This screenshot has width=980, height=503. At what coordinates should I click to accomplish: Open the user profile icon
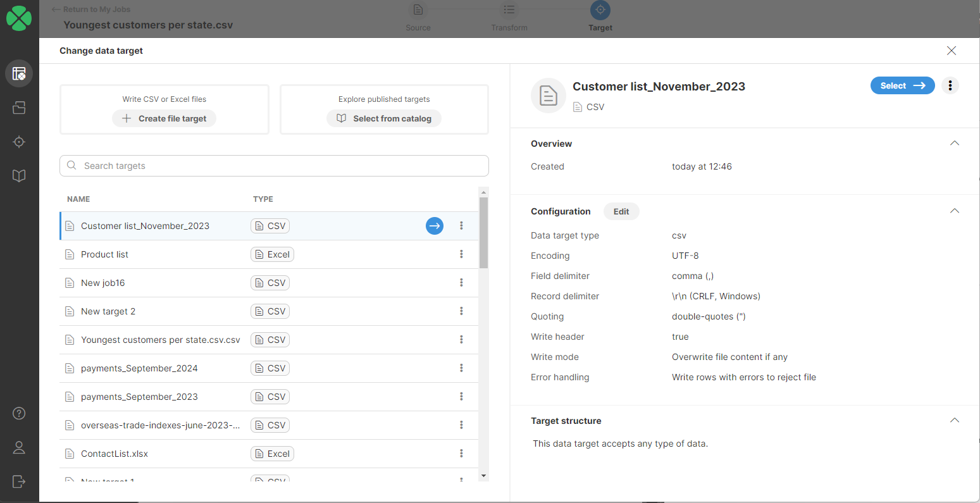pos(19,447)
